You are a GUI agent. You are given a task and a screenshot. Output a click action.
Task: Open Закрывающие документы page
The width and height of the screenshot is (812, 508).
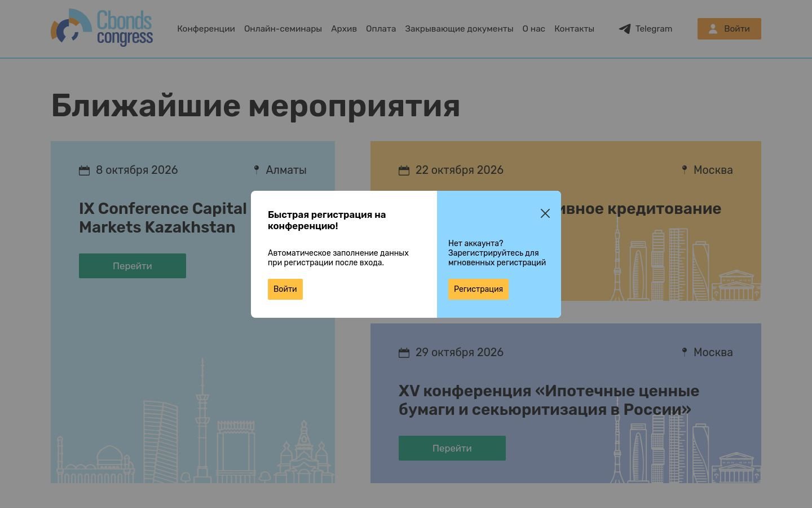(x=459, y=29)
